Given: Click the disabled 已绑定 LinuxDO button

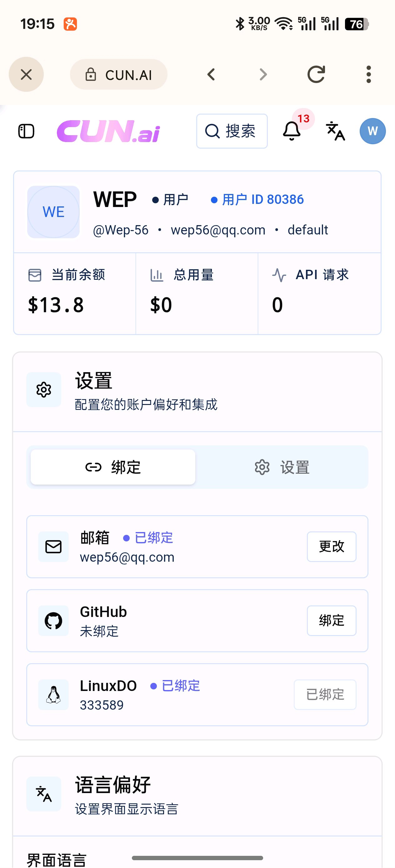Looking at the screenshot, I should pyautogui.click(x=325, y=695).
